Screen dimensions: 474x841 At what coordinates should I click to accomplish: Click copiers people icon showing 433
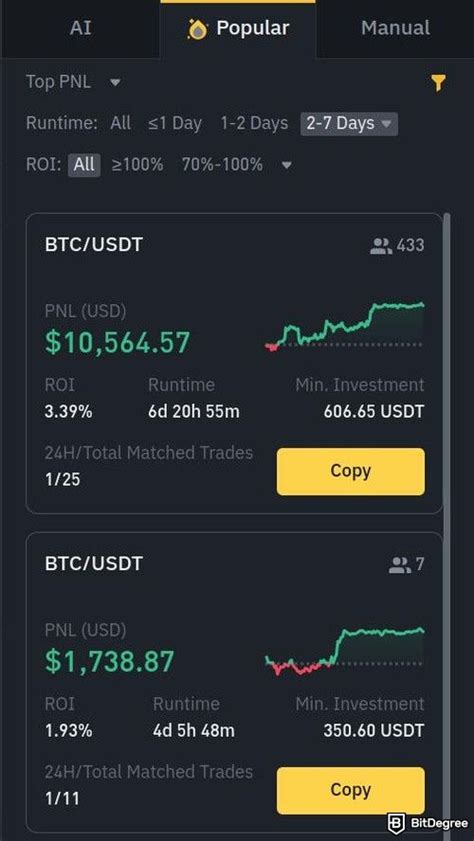point(381,246)
